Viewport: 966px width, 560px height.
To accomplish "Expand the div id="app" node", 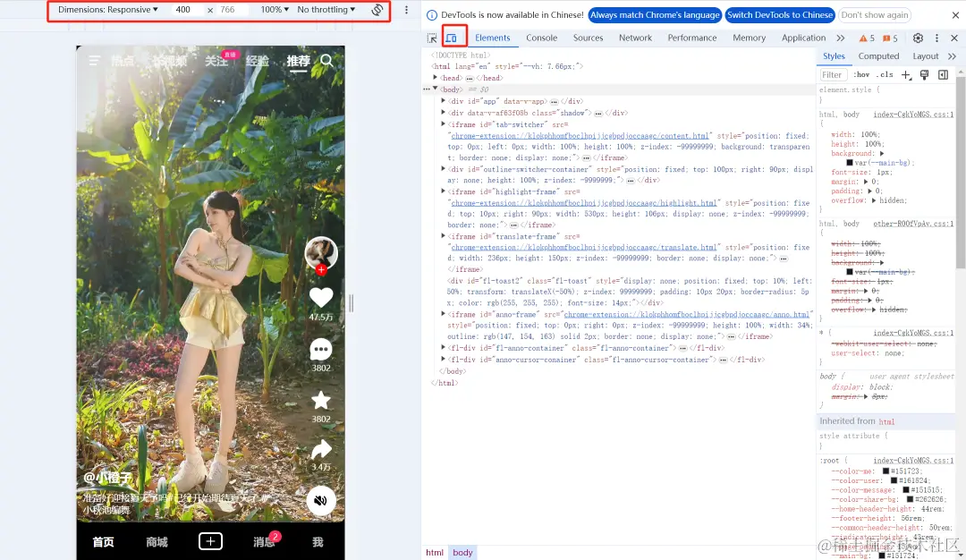I will point(443,100).
